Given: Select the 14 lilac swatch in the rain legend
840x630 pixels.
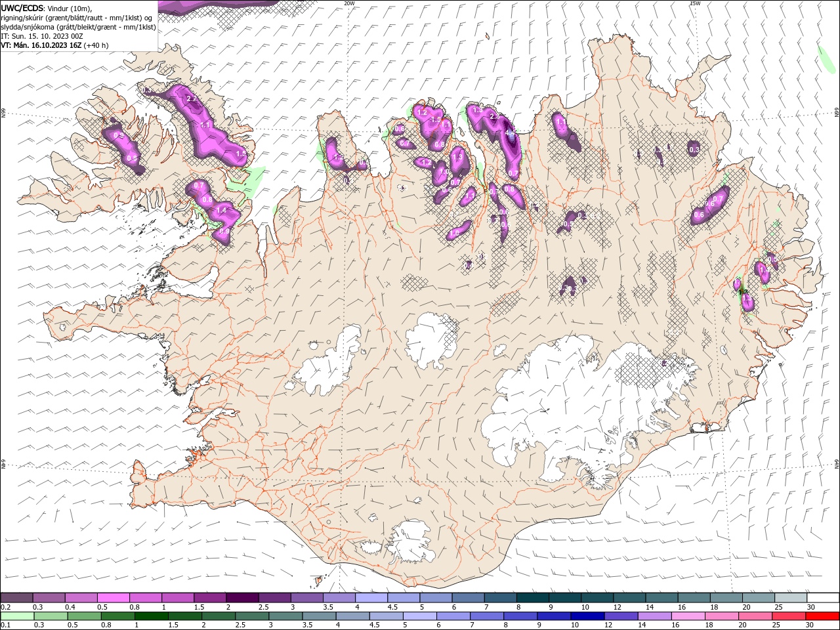Looking at the screenshot, I should pyautogui.click(x=654, y=616).
